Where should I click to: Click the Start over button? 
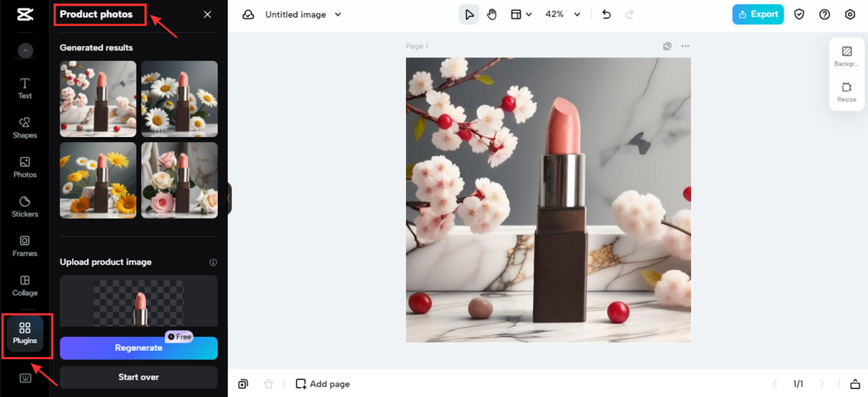tap(138, 377)
